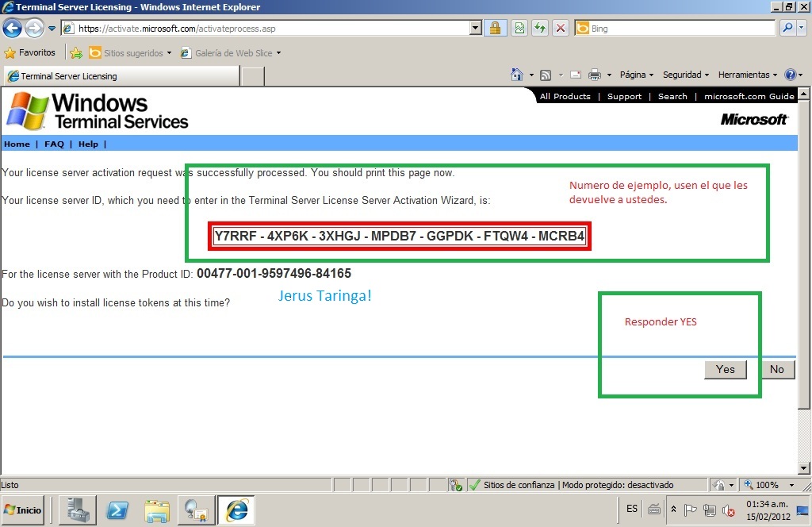Open the Seguridad menu

pyautogui.click(x=686, y=75)
